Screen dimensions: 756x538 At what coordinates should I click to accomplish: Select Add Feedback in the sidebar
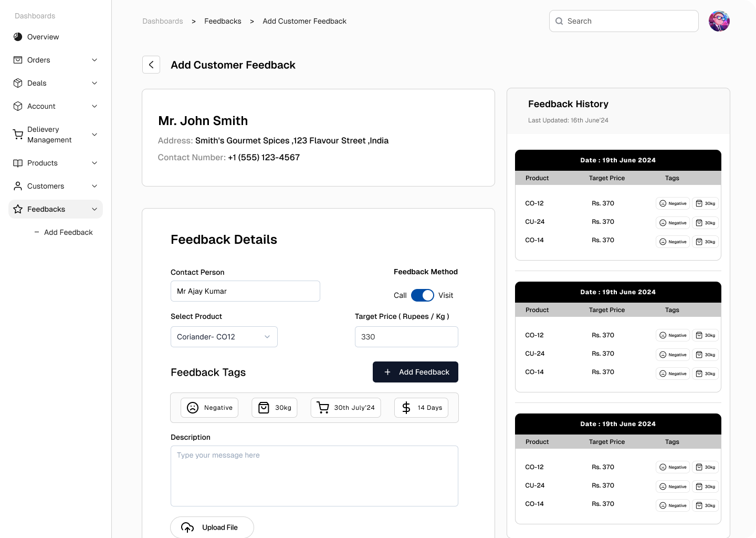[x=68, y=232]
